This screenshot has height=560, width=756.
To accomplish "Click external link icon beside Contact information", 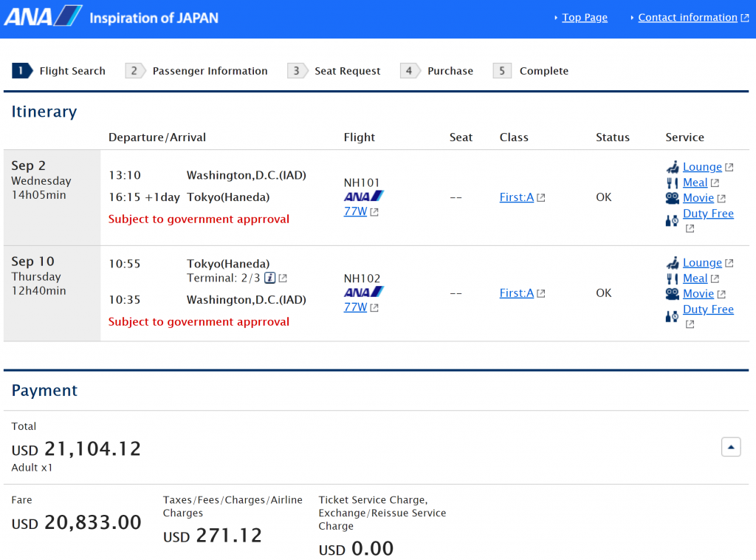I will click(x=745, y=18).
